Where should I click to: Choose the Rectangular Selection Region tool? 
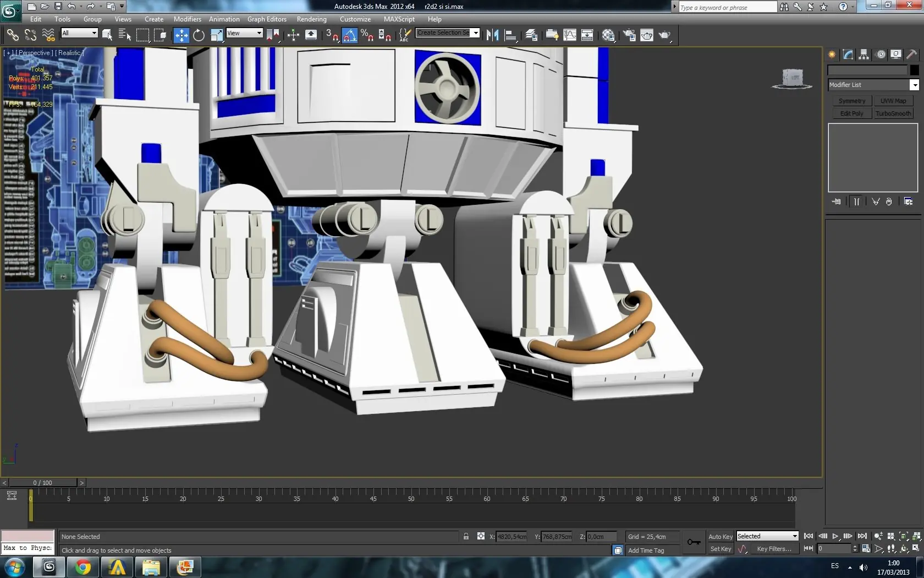(x=142, y=35)
